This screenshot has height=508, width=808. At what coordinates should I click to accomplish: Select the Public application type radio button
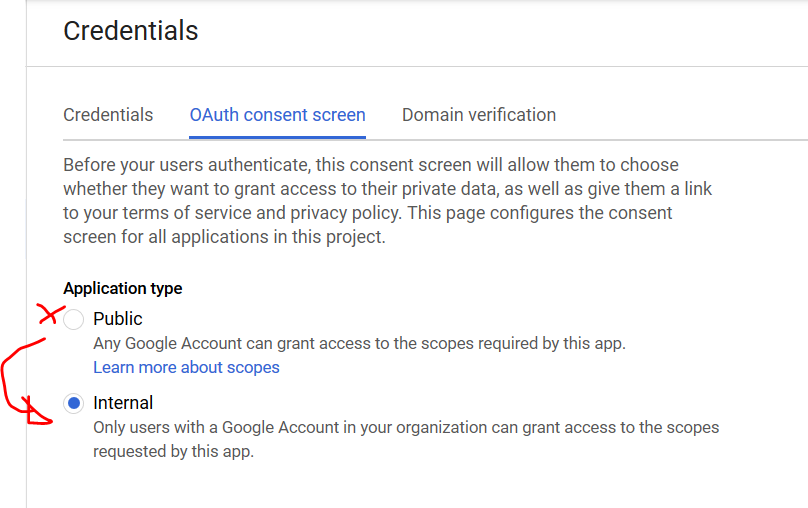[74, 319]
